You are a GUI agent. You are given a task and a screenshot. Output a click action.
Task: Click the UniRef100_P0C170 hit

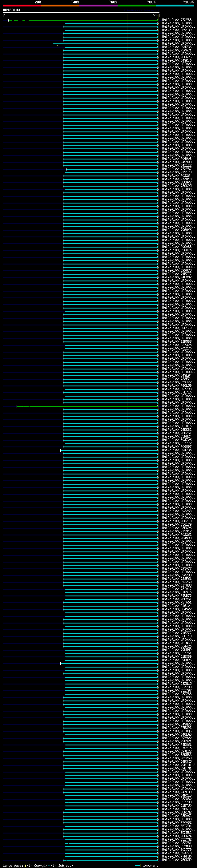pyautogui.click(x=177, y=328)
